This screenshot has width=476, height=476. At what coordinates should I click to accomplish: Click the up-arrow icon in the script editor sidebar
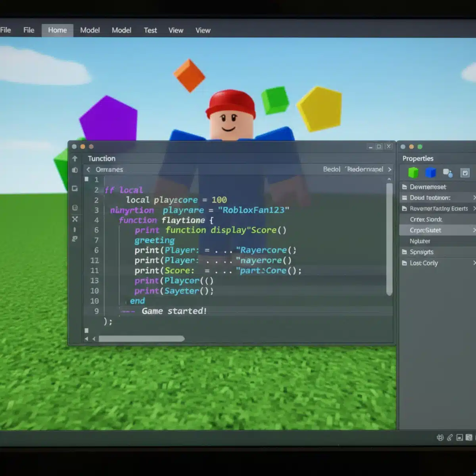click(x=75, y=158)
